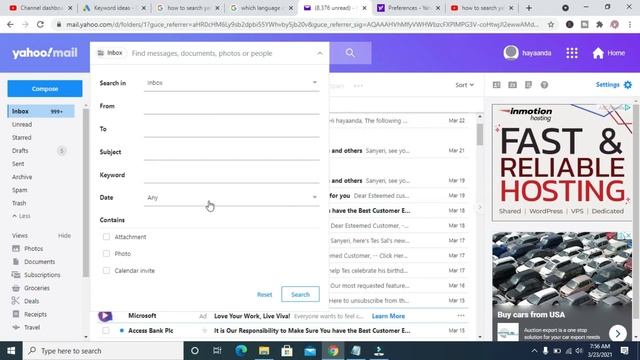Open the Unread folder

click(x=22, y=124)
